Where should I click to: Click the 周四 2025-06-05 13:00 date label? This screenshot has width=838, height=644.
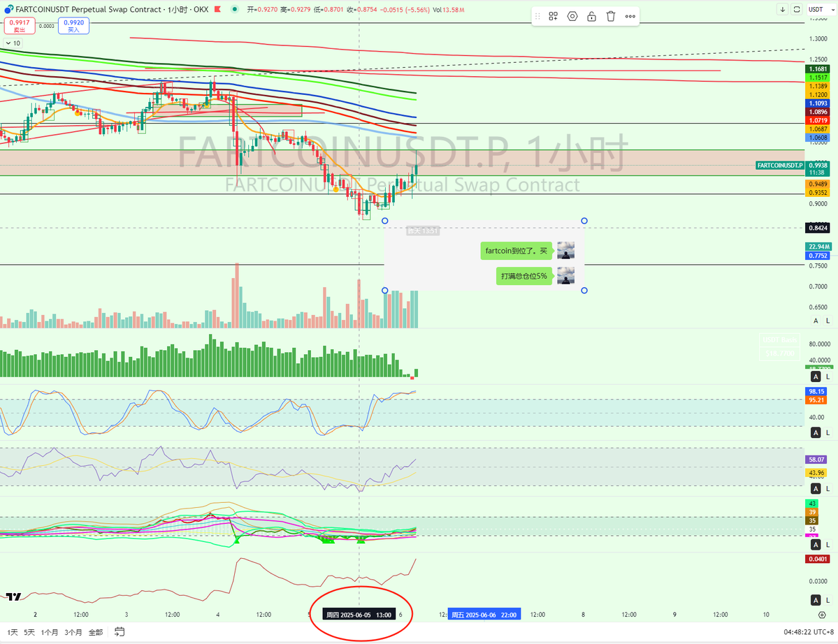click(359, 615)
